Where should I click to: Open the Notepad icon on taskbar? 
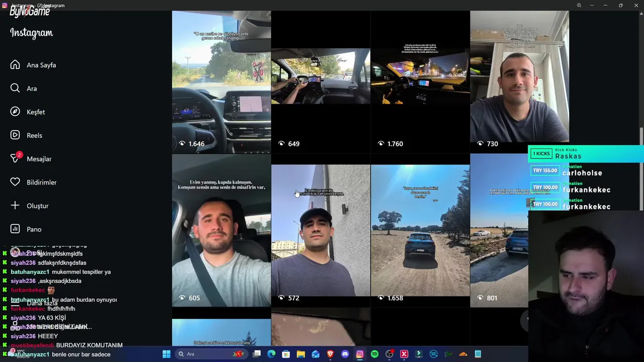click(x=478, y=354)
